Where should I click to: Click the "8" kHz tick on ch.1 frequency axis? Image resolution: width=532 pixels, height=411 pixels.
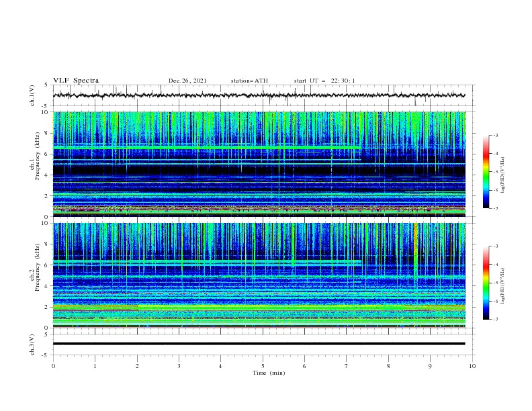(48, 133)
